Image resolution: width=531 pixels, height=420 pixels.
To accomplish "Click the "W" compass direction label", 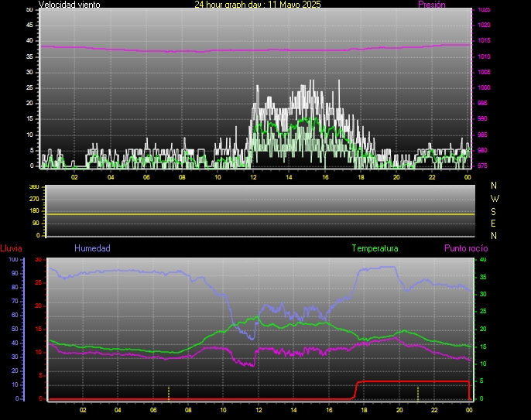I will point(495,198).
